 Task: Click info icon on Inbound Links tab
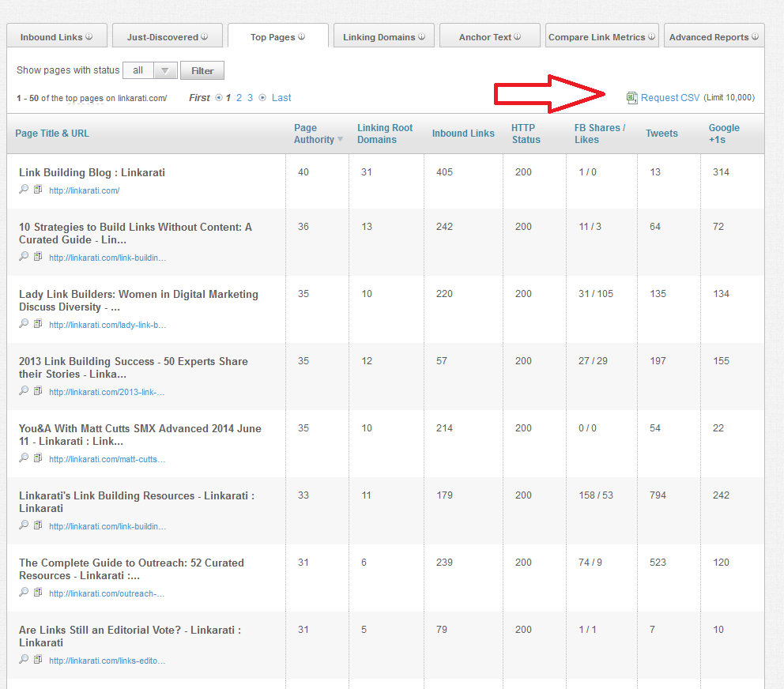89,36
